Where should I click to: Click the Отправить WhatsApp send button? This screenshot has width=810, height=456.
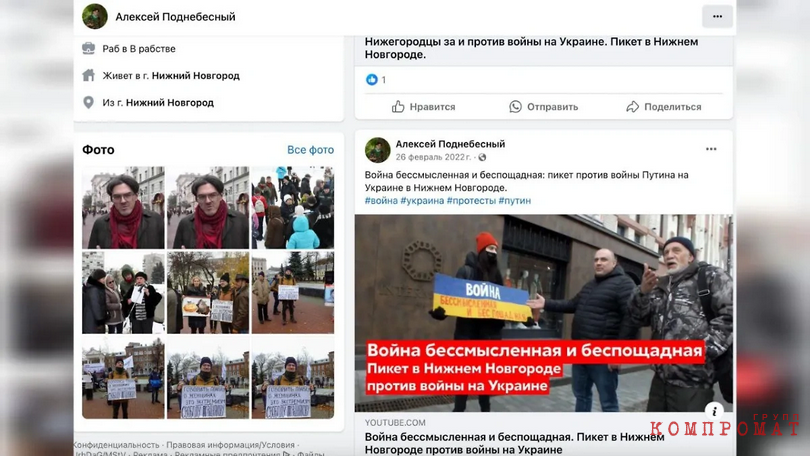pos(543,107)
